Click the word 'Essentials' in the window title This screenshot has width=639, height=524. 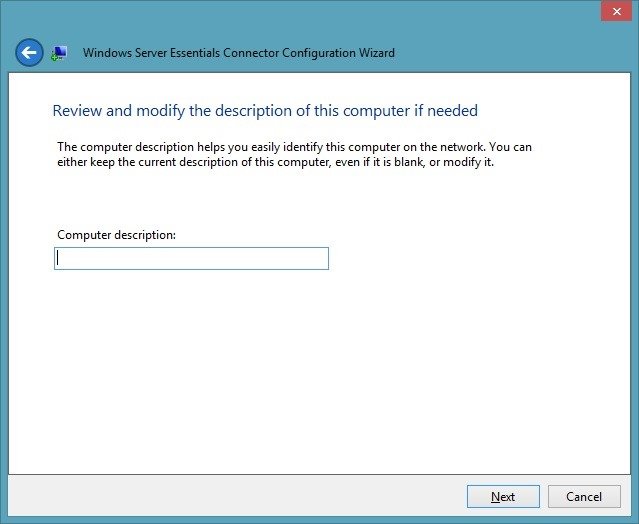click(195, 53)
